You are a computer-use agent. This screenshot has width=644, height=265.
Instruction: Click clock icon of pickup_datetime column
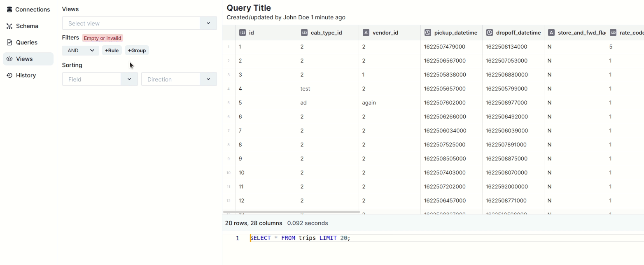[428, 33]
